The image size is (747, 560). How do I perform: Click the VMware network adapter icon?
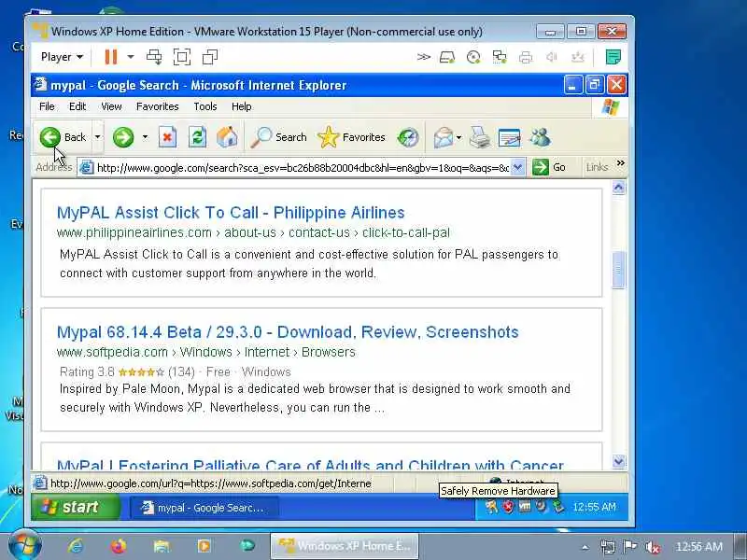tap(500, 58)
